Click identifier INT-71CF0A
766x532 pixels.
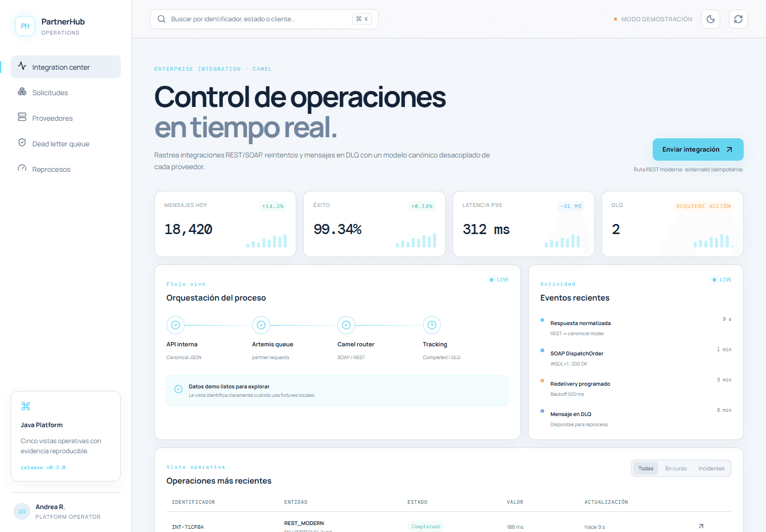(x=188, y=527)
